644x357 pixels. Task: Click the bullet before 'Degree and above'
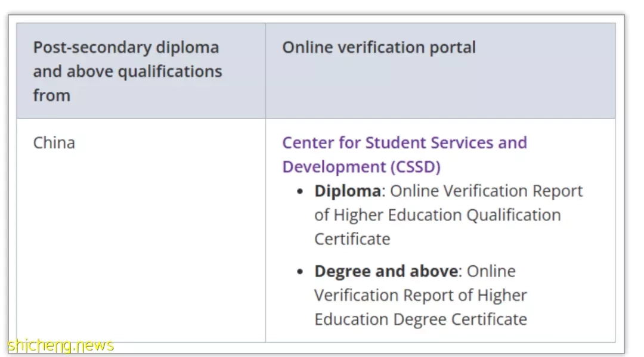[300, 272]
